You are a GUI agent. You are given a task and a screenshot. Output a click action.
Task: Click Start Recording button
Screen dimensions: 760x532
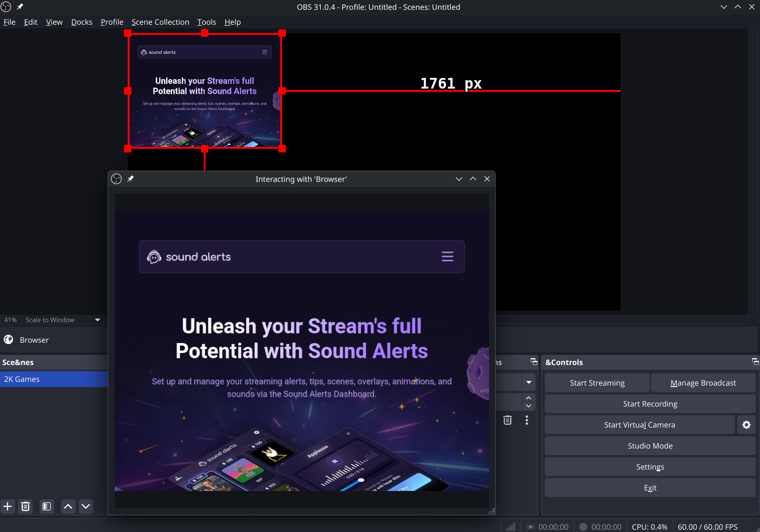[x=650, y=404]
